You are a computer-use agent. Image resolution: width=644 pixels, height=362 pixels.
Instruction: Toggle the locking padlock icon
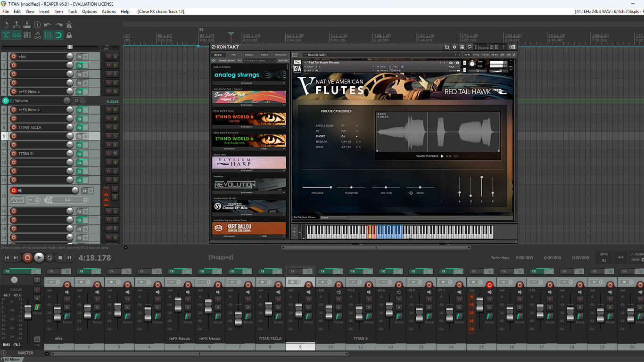pos(69,35)
